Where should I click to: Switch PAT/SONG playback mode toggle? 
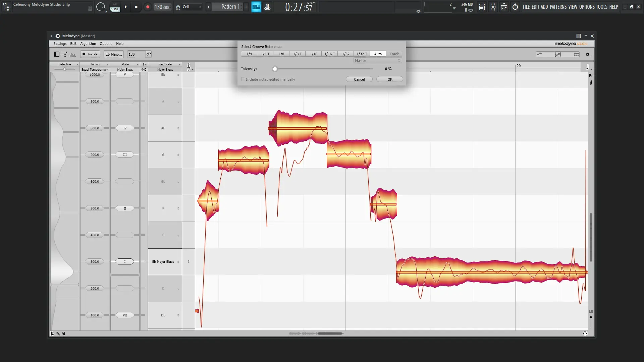115,7
